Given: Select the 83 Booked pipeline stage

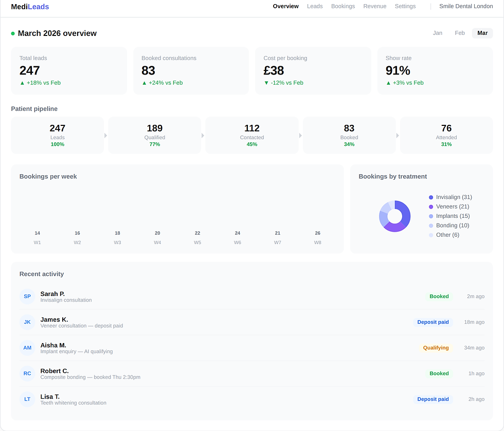Looking at the screenshot, I should click(x=349, y=135).
